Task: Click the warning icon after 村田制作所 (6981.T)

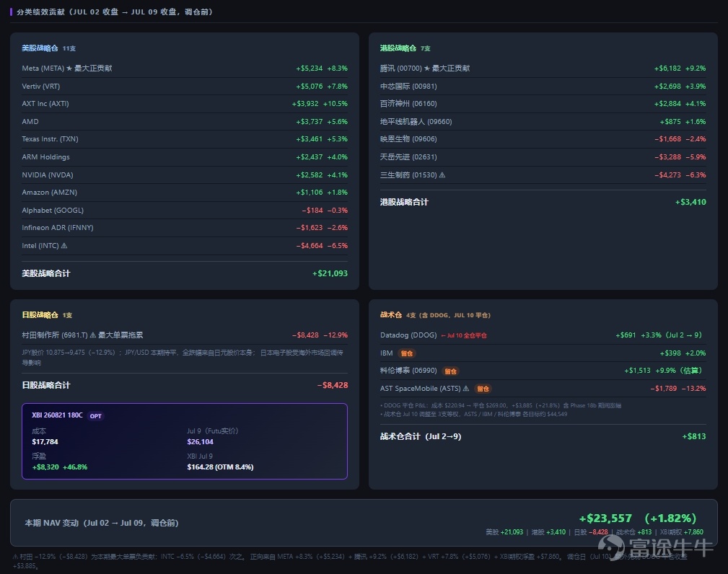Action: point(93,335)
